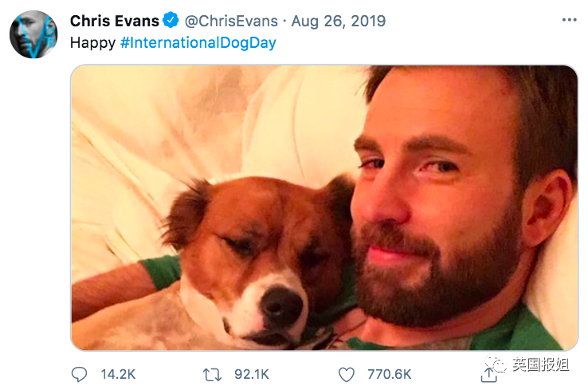Click the 92.1K retweet count
This screenshot has width=588, height=390.
coord(252,375)
